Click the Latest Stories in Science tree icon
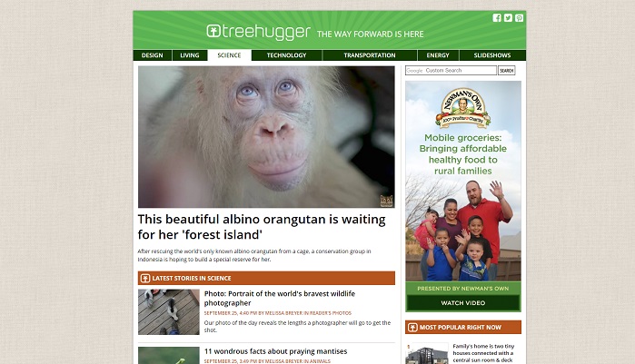 [x=145, y=279]
